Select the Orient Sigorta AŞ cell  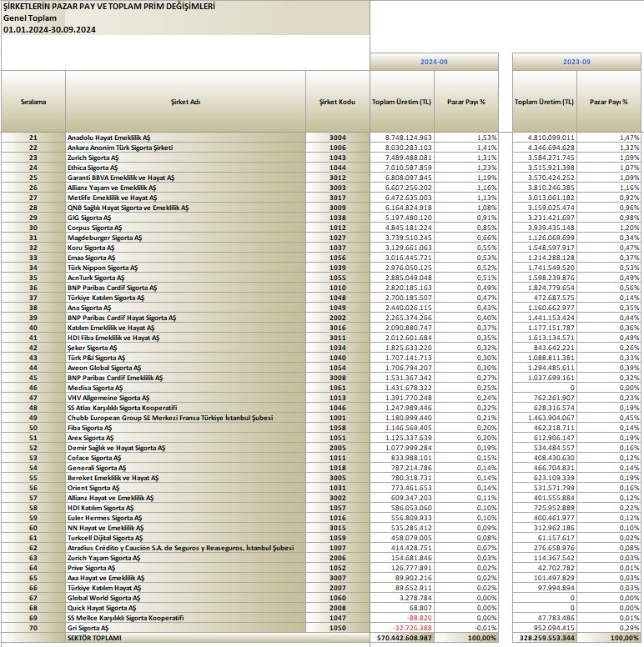point(185,488)
